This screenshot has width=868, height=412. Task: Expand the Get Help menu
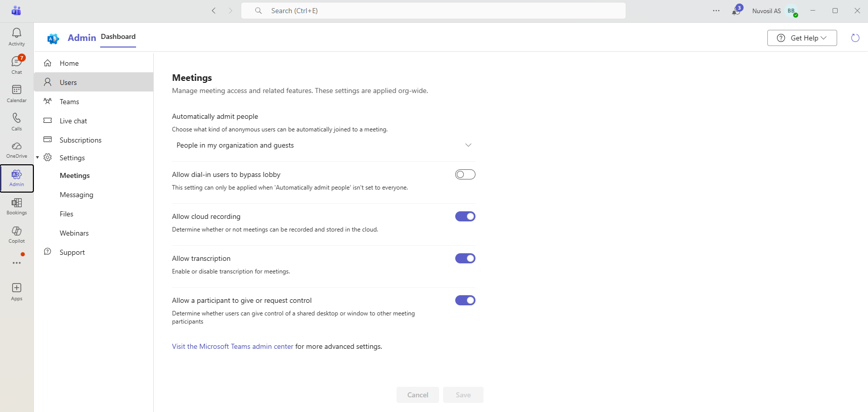point(802,38)
